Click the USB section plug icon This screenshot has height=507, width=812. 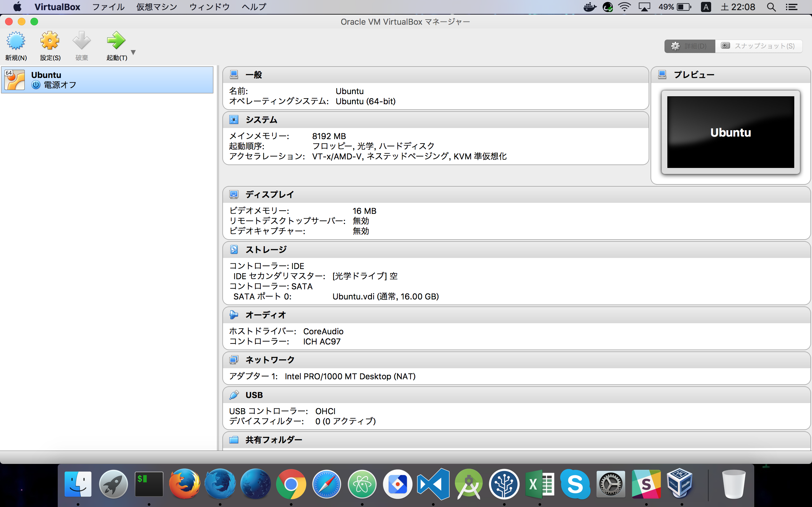[234, 395]
